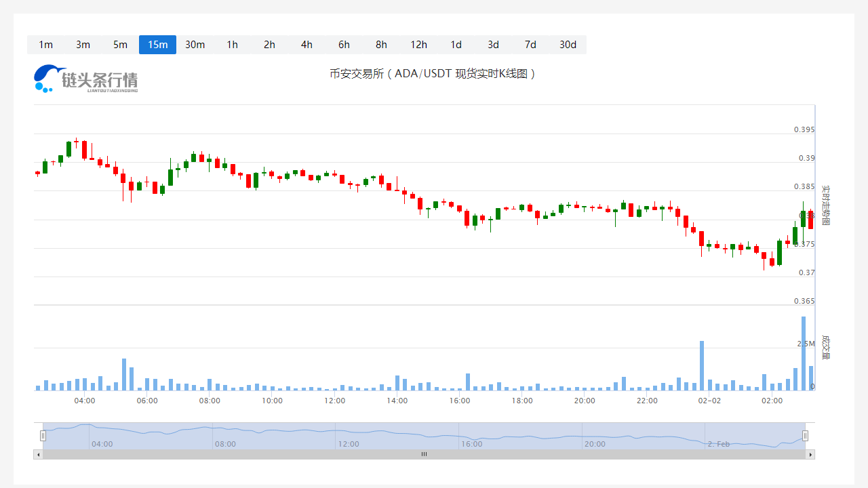Choose the 12h timeframe

click(x=418, y=45)
